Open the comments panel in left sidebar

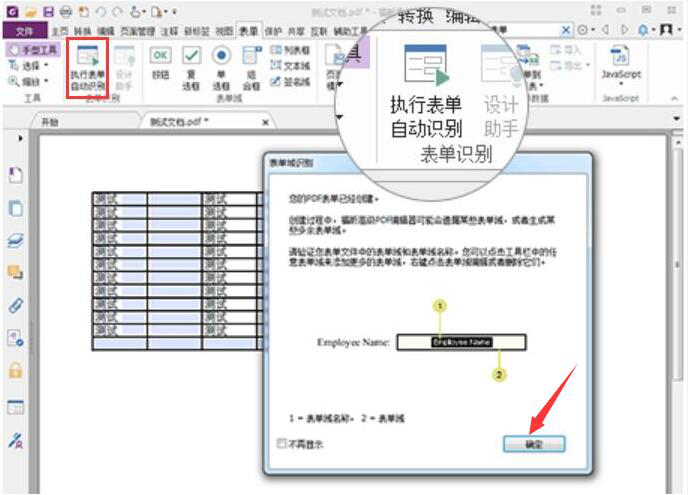(x=16, y=273)
